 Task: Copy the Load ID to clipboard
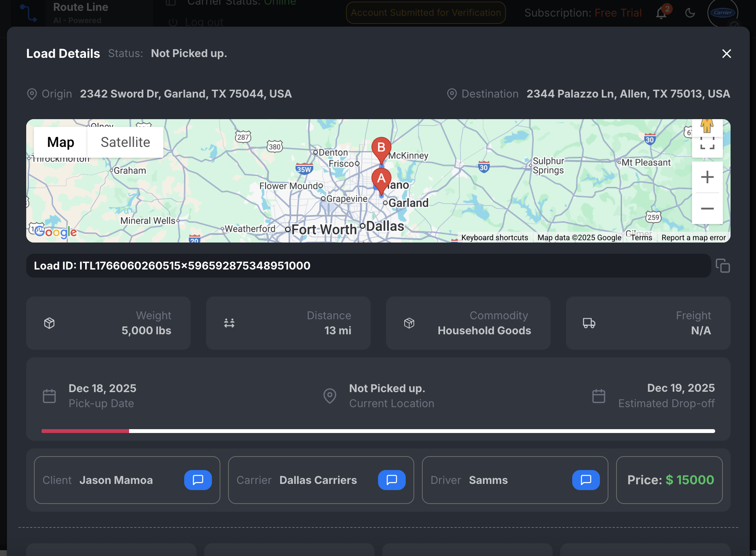(x=722, y=266)
